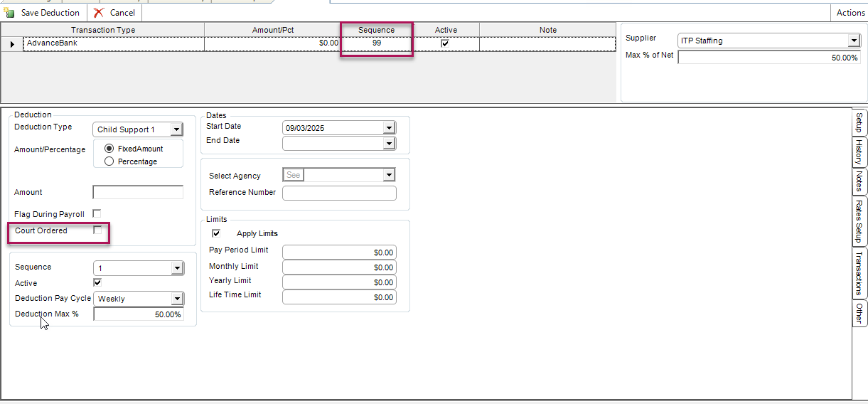868x404 pixels.
Task: Save the deduction
Action: pos(43,13)
